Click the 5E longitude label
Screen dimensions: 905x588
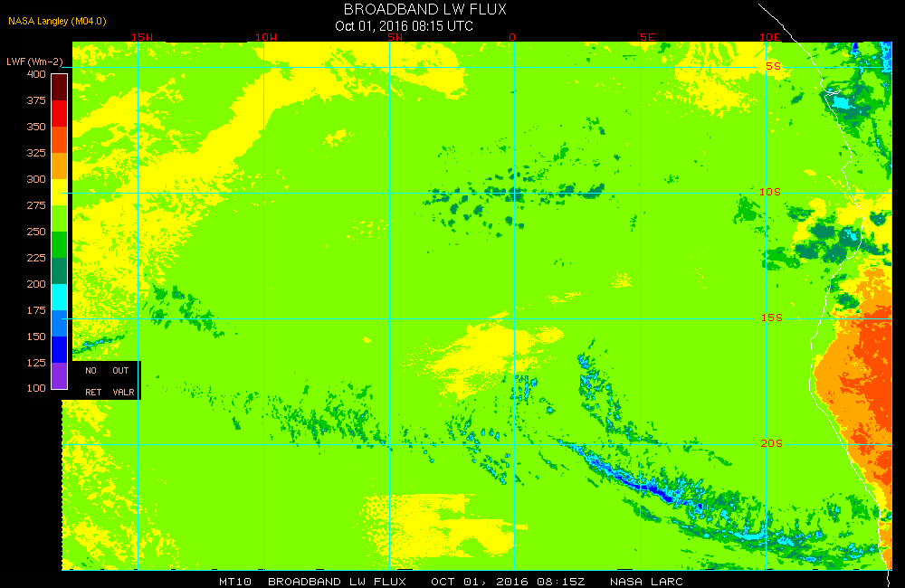pyautogui.click(x=648, y=37)
